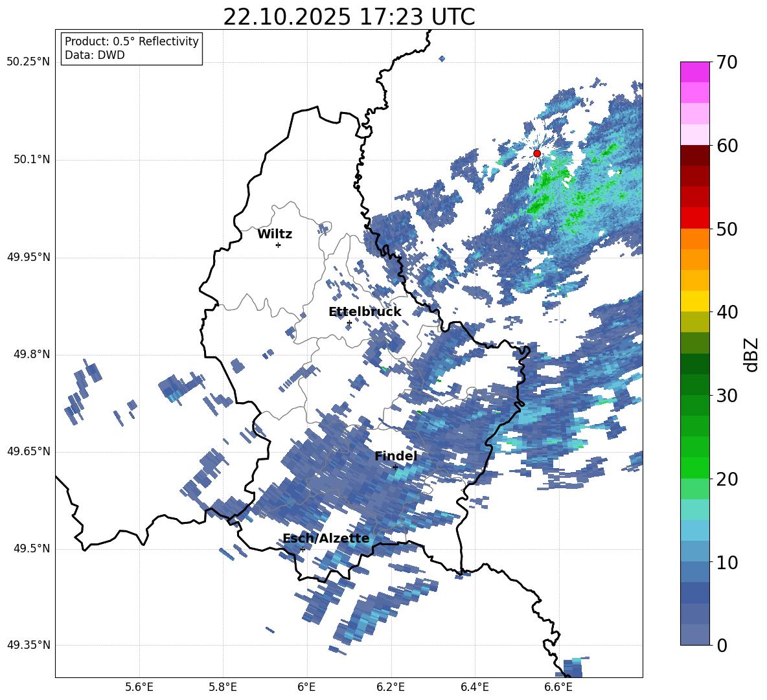Click the red radar site marker dot
The image size is (767, 700).
pos(537,153)
